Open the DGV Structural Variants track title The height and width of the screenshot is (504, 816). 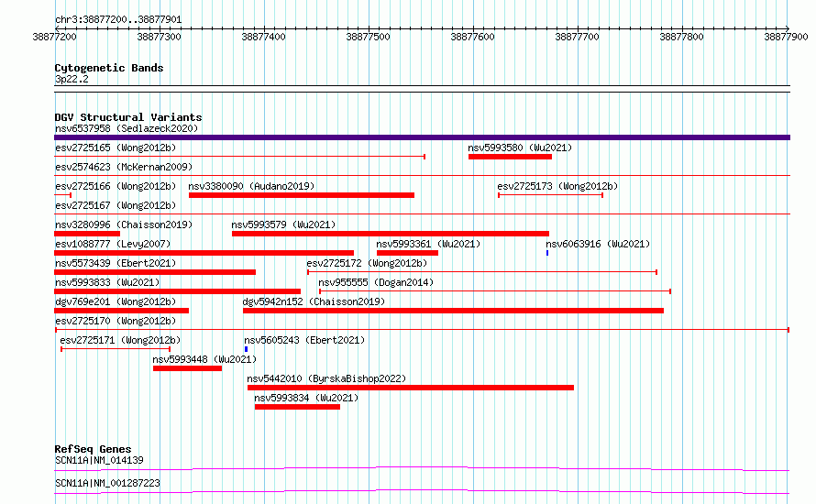tap(128, 117)
